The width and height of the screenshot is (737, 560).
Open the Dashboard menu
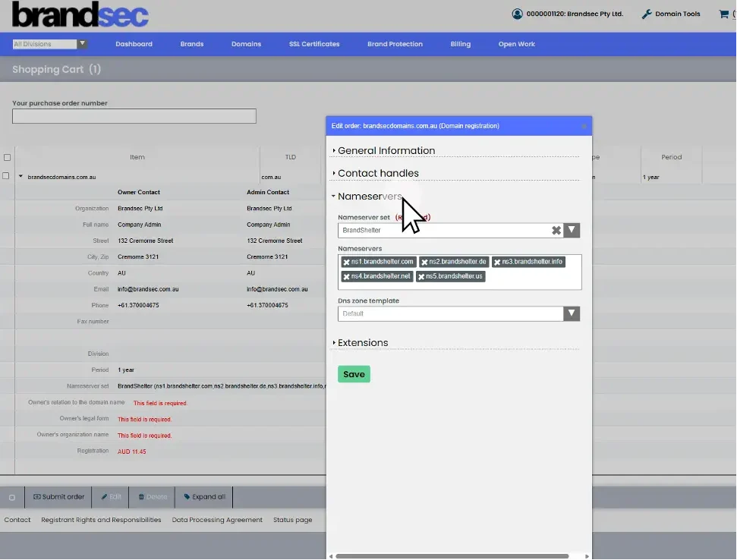pos(134,44)
